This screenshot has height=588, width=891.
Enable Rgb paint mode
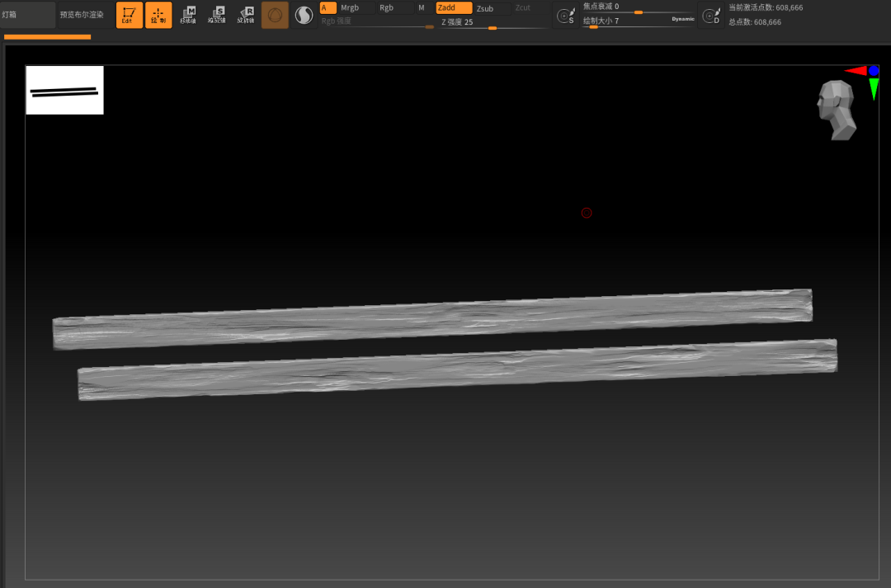386,8
